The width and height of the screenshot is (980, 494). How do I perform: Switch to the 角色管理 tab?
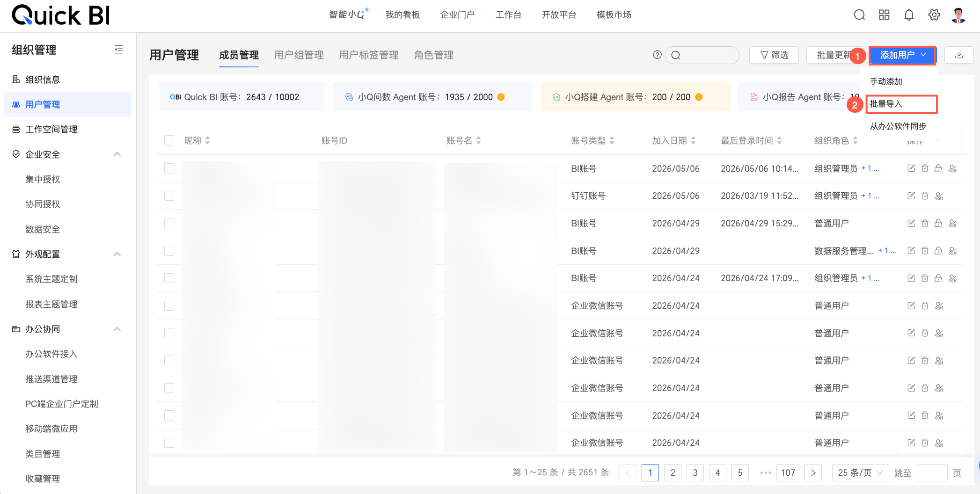(x=434, y=55)
